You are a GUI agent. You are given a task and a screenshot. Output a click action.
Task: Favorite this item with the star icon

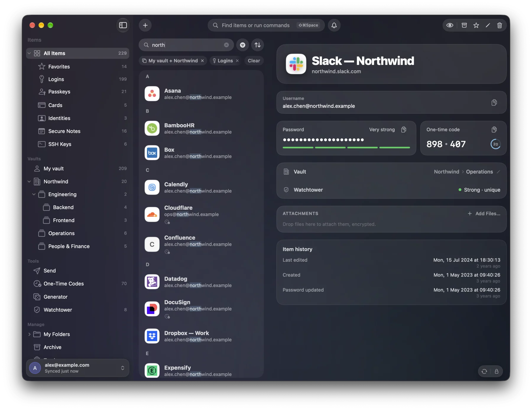(x=476, y=25)
